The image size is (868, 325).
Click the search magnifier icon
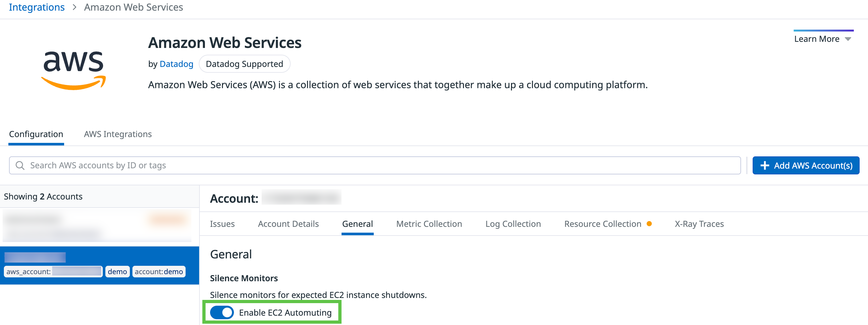click(20, 165)
